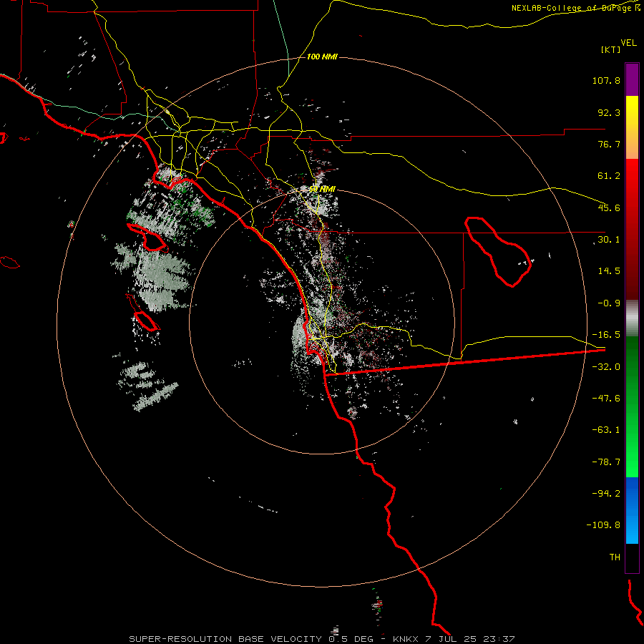Select the -0.9 legend value

(609, 303)
